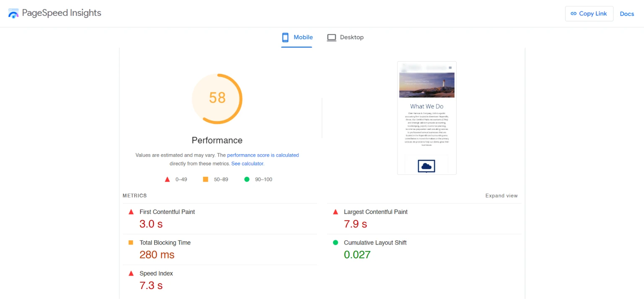Click the First Contentful Paint label
Screen dimensions: 644x299
click(x=167, y=212)
